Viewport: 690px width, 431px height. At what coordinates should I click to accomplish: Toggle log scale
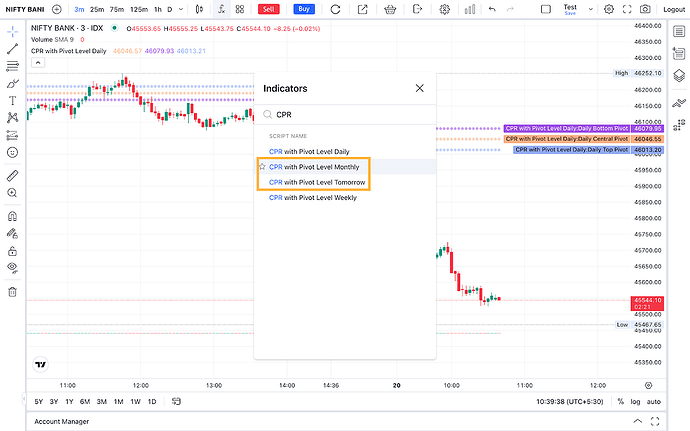[x=635, y=402]
